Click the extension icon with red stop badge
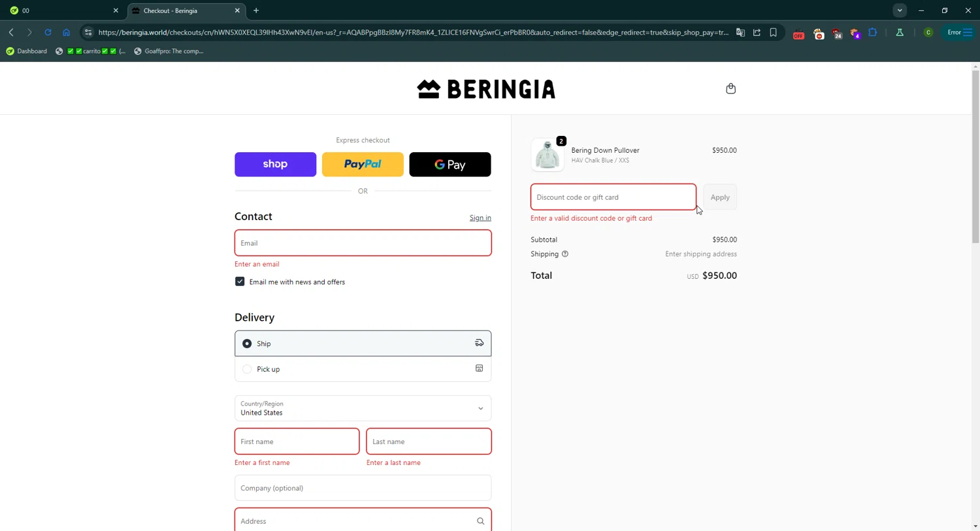Screen dimensions: 980x531 (819, 34)
